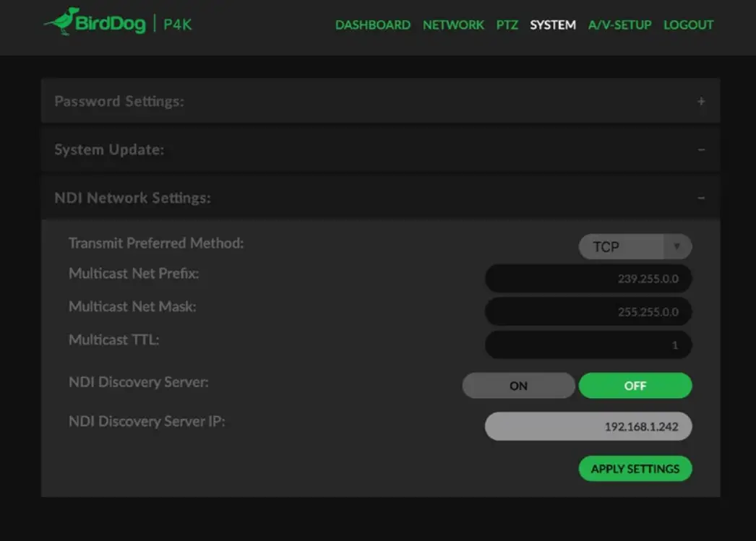Edit the NDI Discovery Server IP field

588,426
